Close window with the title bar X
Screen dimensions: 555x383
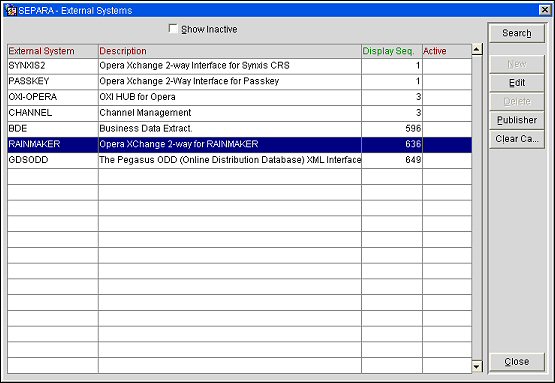(x=545, y=10)
